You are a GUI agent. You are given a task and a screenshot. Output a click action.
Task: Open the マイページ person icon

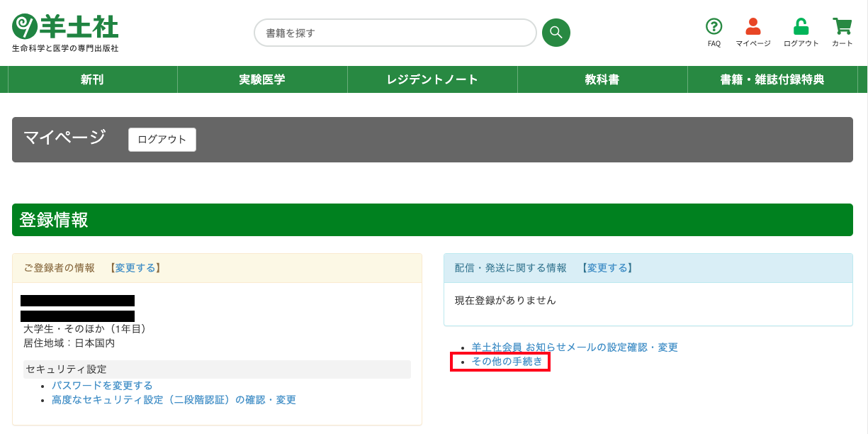(753, 27)
